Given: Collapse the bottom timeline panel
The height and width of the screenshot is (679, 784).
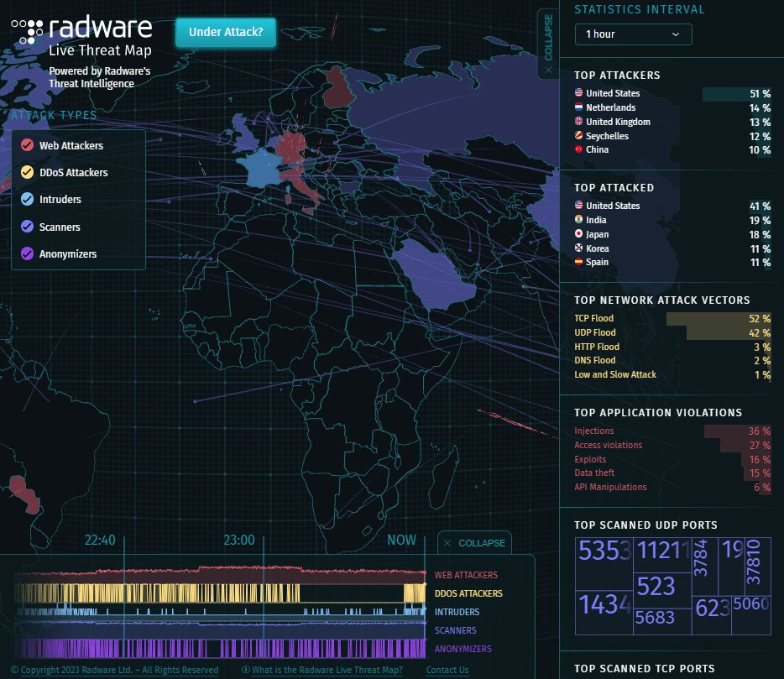Looking at the screenshot, I should click(474, 542).
